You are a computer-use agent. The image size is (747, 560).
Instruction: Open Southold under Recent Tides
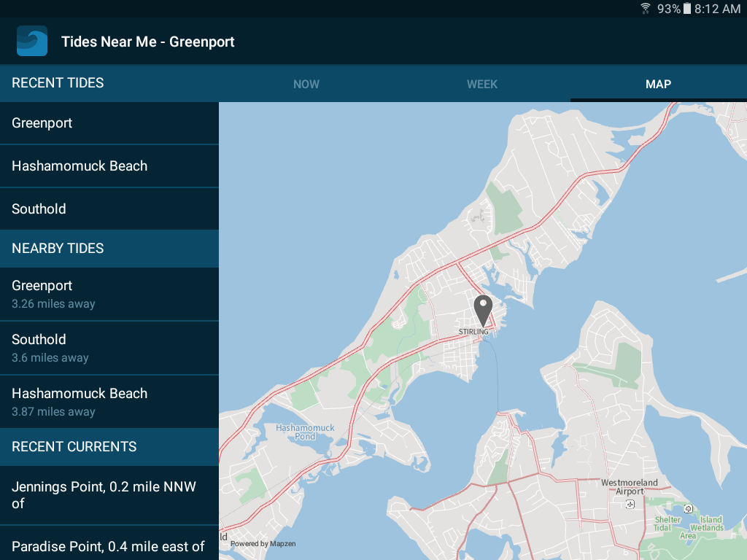coord(109,209)
